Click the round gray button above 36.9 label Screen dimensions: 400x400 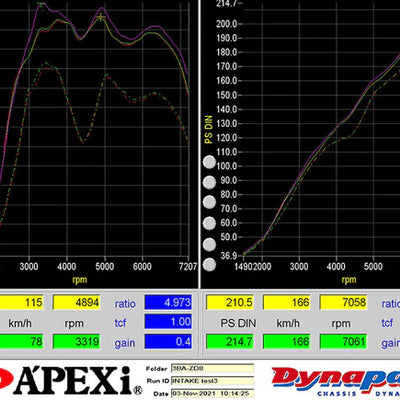coord(209,244)
